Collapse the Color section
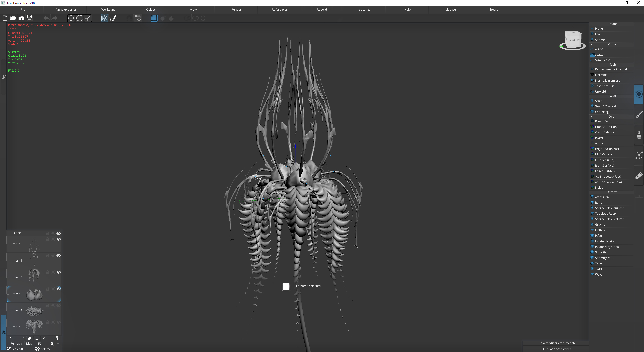 [x=591, y=117]
